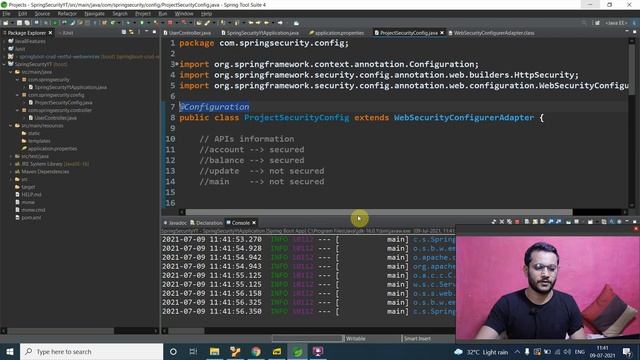Viewport: 640px width, 360px height.
Task: Click Spring Tool Suite taskbar icon
Action: click(298, 351)
